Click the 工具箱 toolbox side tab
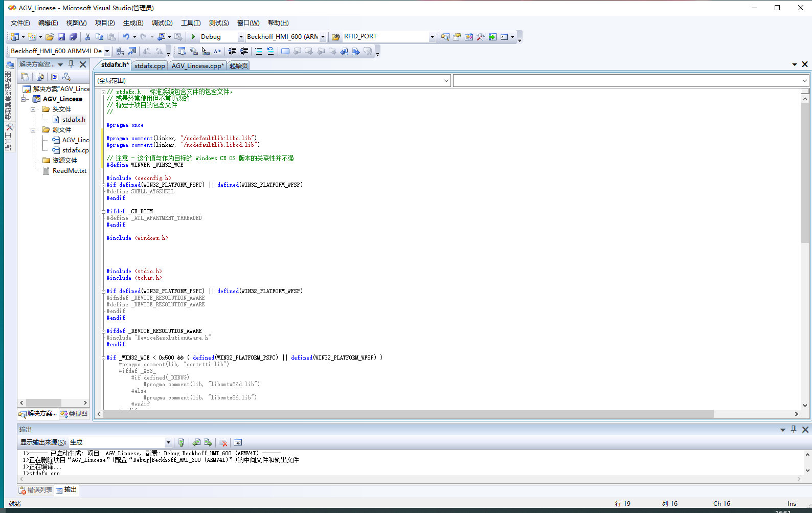The image size is (812, 513). coord(9,137)
